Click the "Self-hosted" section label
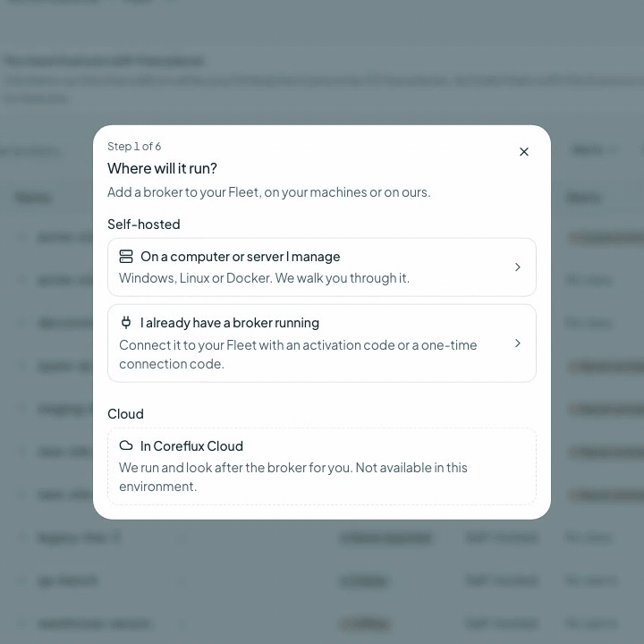The height and width of the screenshot is (644, 644). [144, 225]
